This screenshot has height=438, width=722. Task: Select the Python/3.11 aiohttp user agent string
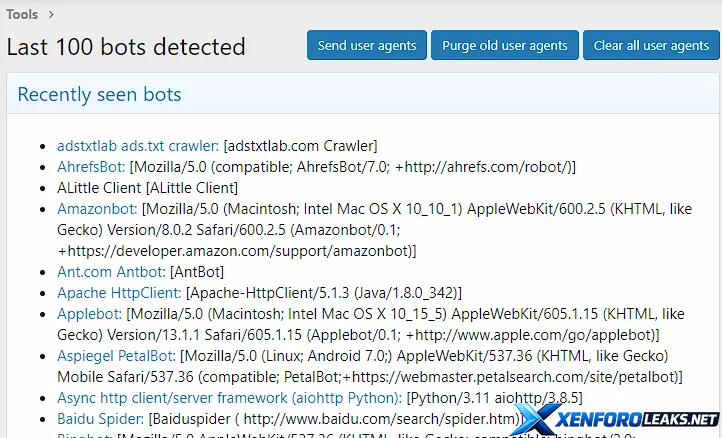tap(495, 398)
